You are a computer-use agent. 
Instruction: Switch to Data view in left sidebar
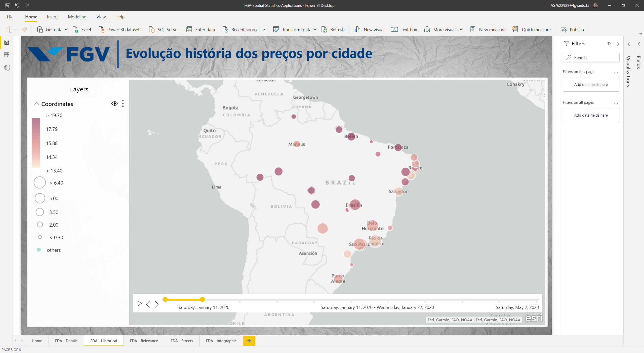[7, 55]
